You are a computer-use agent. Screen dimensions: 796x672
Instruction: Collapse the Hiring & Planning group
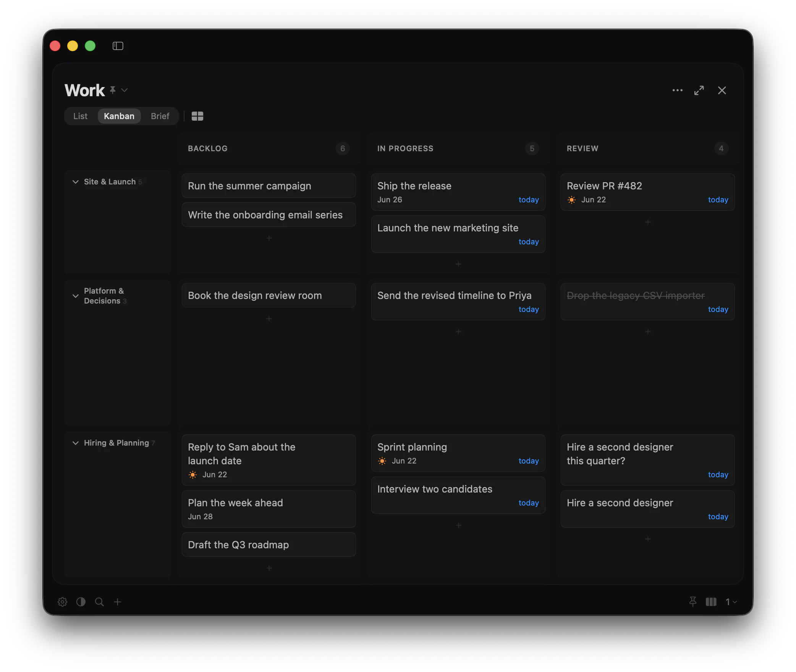(x=76, y=443)
